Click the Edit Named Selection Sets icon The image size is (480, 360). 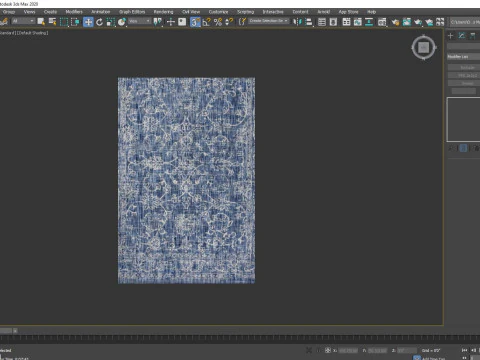point(242,22)
